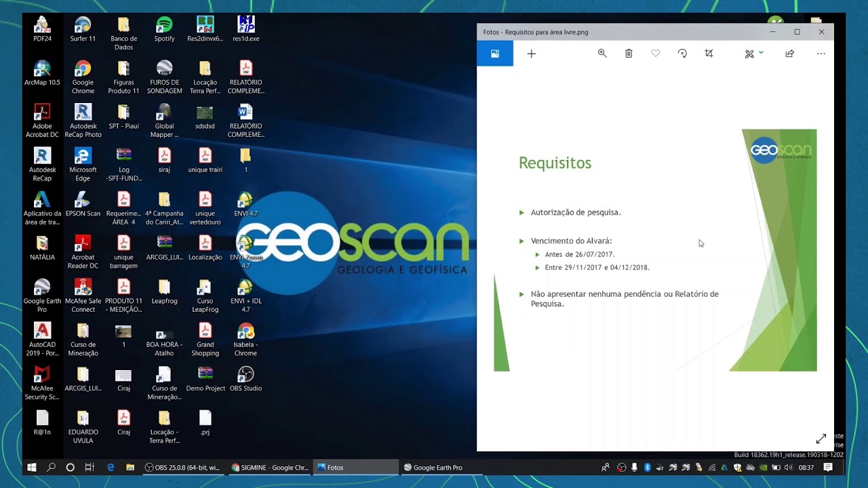Select the Leapfrog folder on desktop
The height and width of the screenshot is (488, 868).
coord(164,291)
